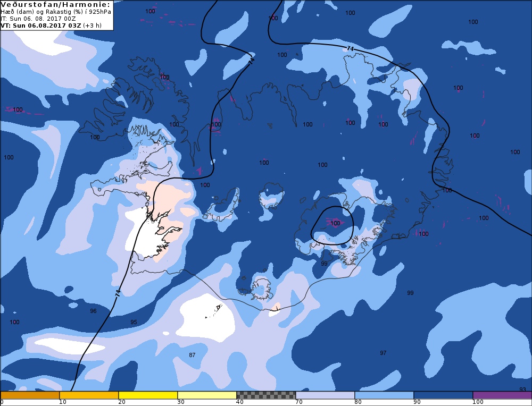The width and height of the screenshot is (532, 406).
Task: Click the dark blue 90–100 legend swatch
Action: [x=443, y=395]
